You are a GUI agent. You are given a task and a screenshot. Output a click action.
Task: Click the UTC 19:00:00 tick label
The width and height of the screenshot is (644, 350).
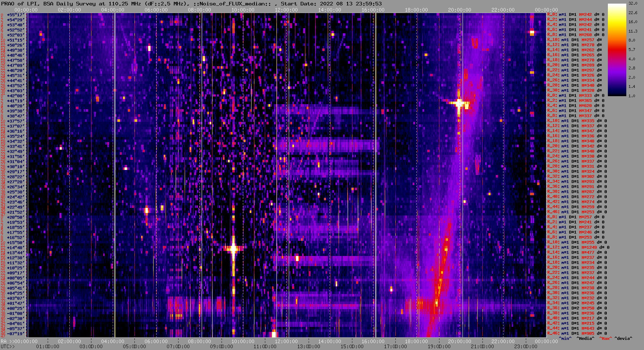coord(439,346)
